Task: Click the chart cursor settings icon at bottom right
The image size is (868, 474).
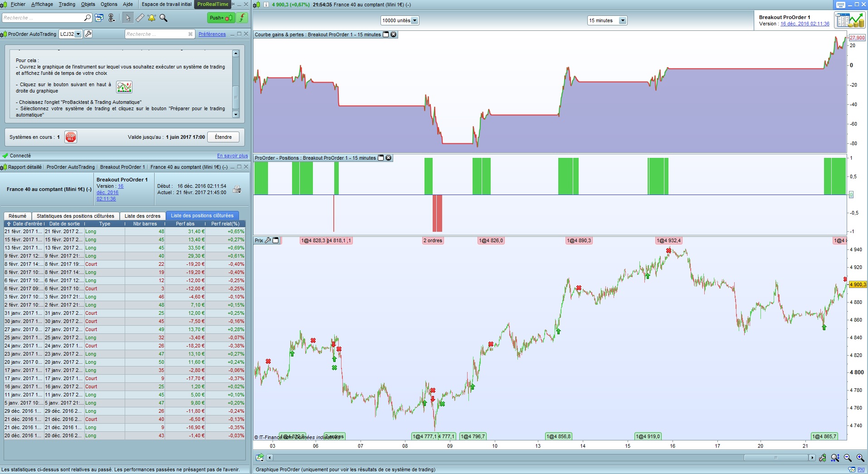Action: 822,458
